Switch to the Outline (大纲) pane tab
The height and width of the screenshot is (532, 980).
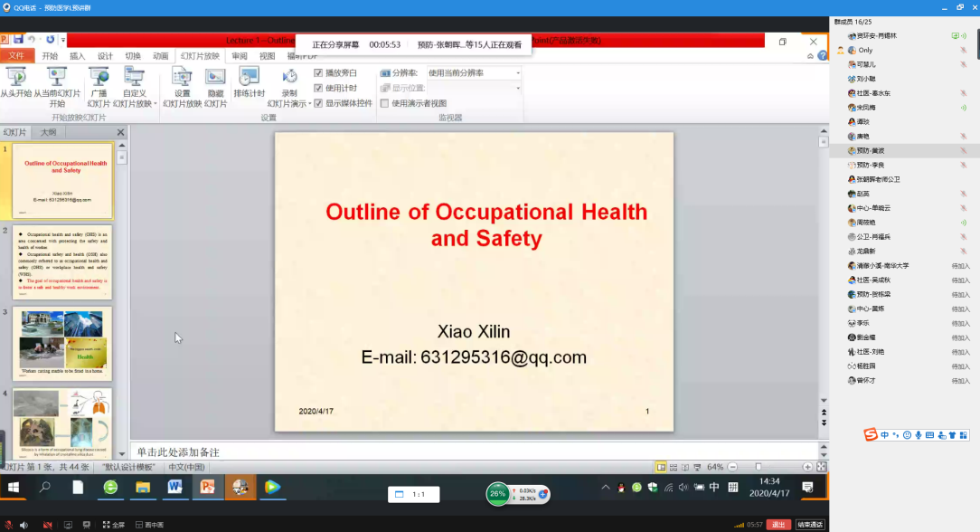click(48, 132)
